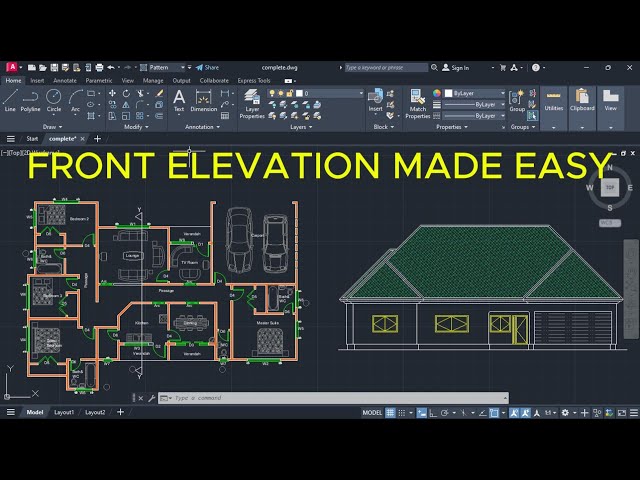Expand the Draw panel
This screenshot has height=480, width=640.
52,127
